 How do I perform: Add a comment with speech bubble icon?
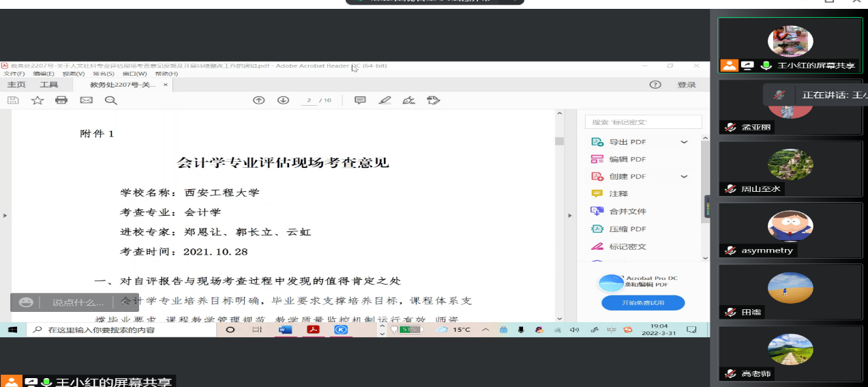tap(360, 100)
